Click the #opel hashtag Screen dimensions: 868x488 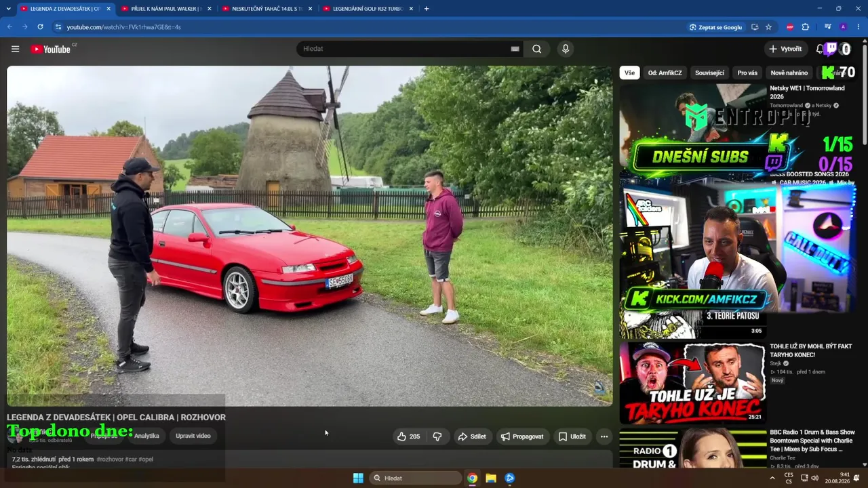click(x=146, y=460)
